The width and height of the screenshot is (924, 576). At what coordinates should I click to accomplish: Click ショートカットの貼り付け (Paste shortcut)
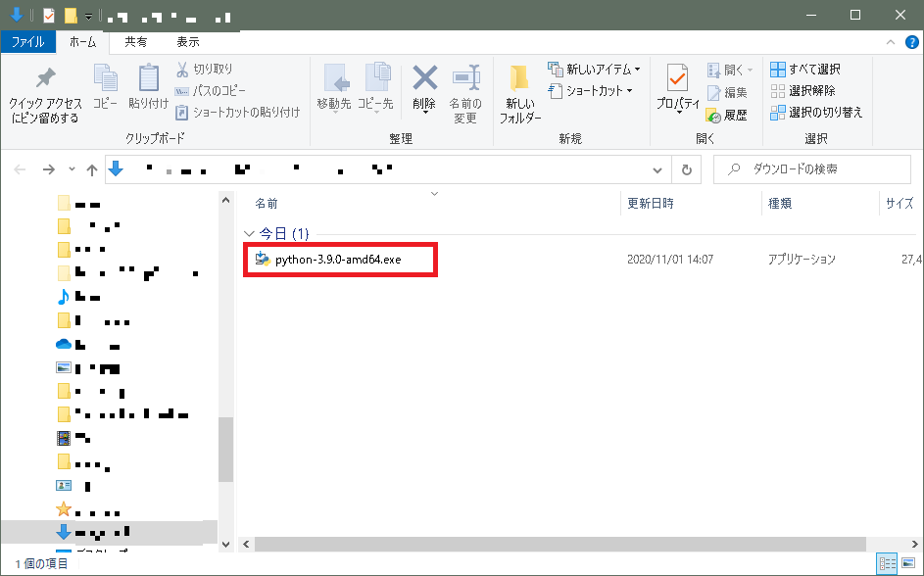[237, 112]
